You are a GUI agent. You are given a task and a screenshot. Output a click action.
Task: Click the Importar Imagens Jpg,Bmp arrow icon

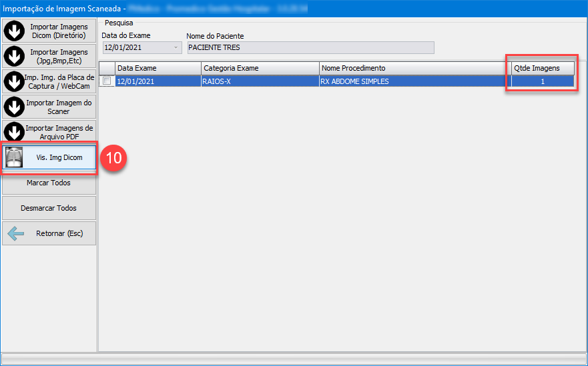coord(14,57)
